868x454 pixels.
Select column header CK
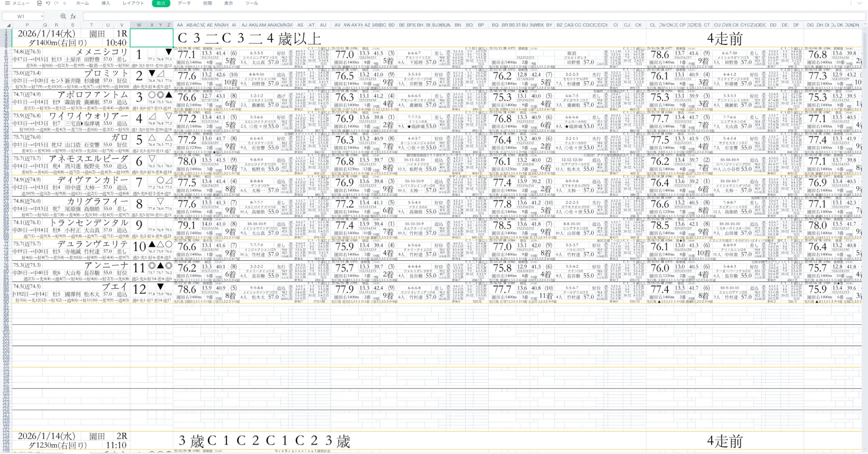pos(638,25)
